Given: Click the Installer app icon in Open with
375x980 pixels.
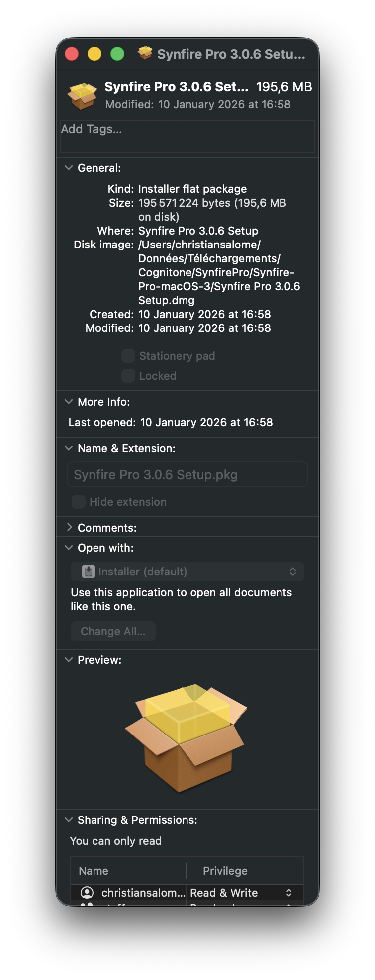Looking at the screenshot, I should [x=89, y=572].
